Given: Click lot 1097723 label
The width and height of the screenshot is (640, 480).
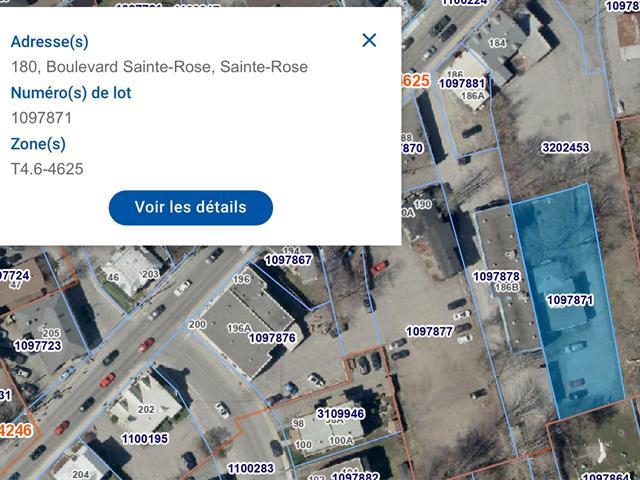Looking at the screenshot, I should pyautogui.click(x=38, y=346).
